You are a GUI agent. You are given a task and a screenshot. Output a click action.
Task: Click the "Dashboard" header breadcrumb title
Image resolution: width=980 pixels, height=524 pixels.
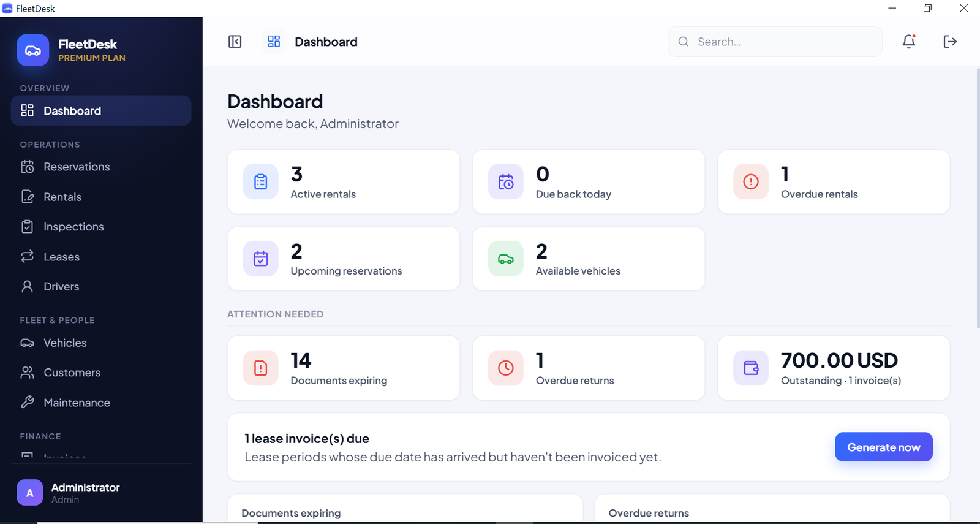(x=326, y=42)
